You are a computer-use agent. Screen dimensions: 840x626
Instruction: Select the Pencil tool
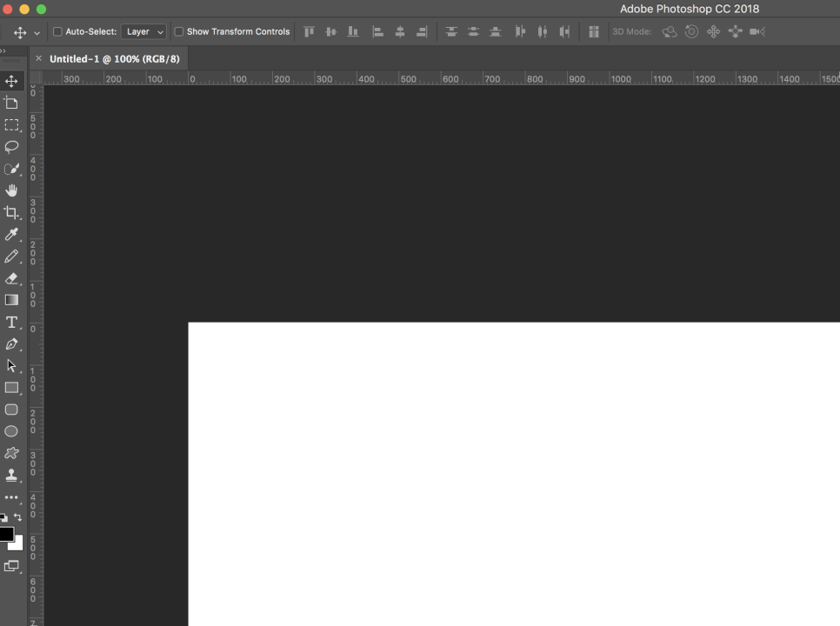(x=11, y=256)
